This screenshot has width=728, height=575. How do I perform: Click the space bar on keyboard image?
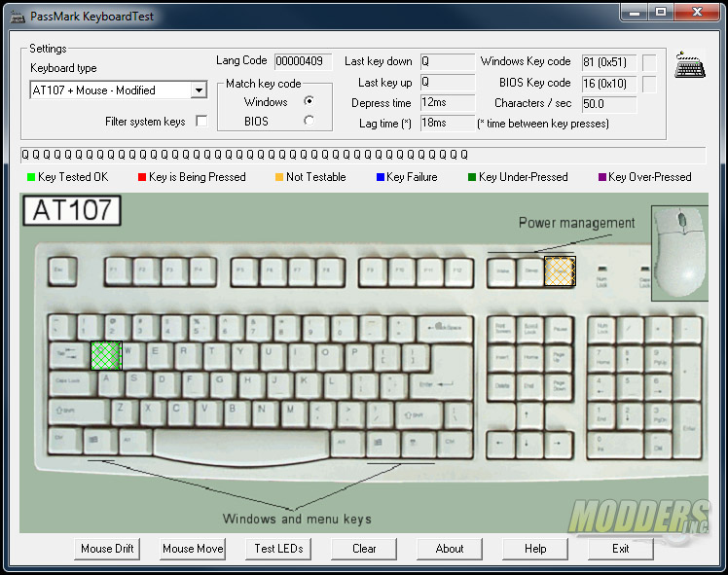coord(241,446)
